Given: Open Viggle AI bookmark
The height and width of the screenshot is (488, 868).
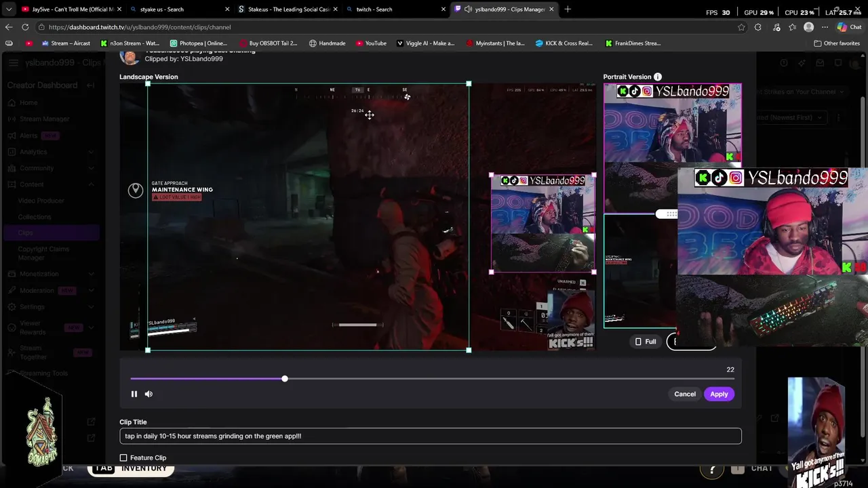Looking at the screenshot, I should 425,43.
